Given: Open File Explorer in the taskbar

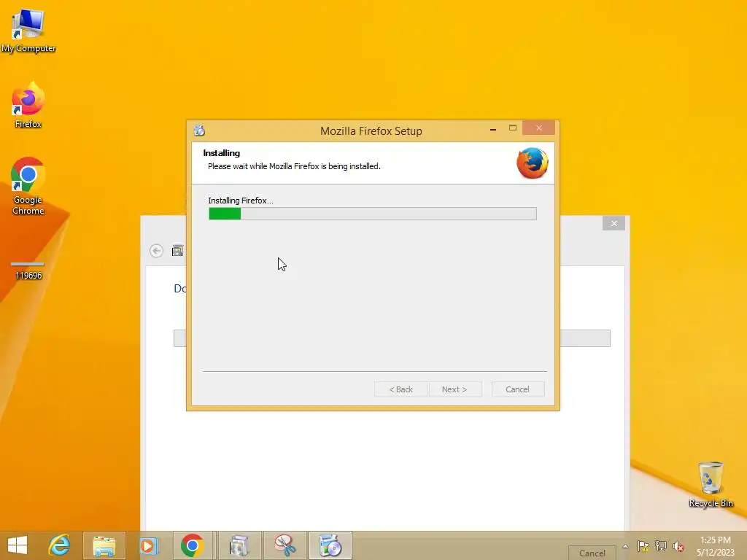Looking at the screenshot, I should (x=104, y=545).
